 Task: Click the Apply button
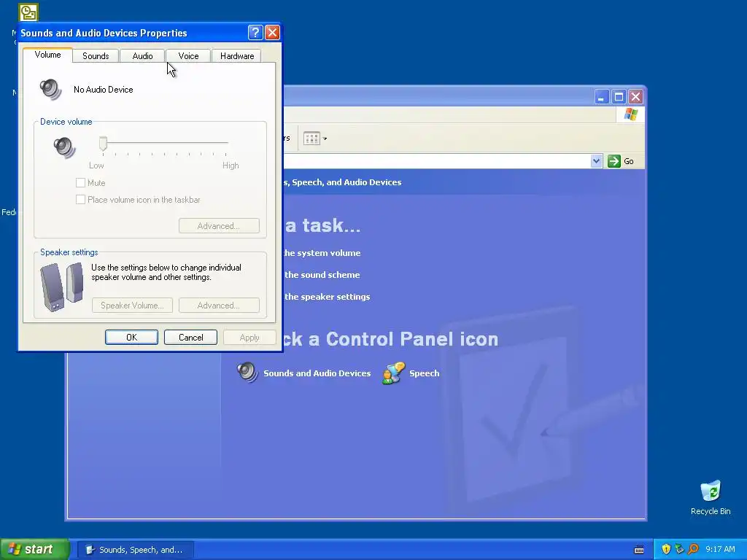click(249, 337)
